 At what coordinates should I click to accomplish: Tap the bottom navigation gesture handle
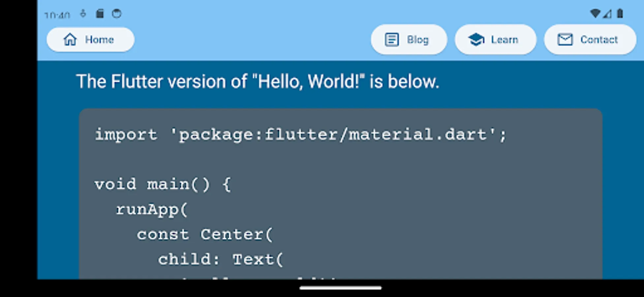tap(340, 288)
